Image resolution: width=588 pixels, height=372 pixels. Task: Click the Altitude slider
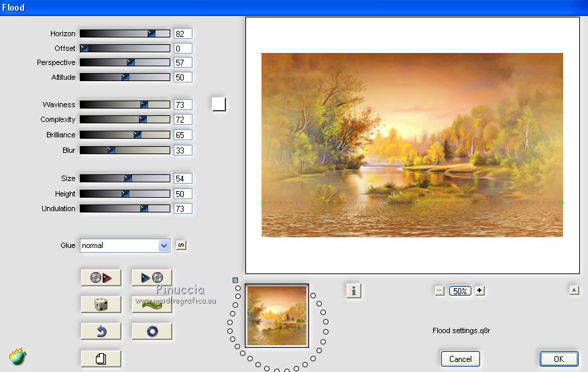[x=125, y=77]
